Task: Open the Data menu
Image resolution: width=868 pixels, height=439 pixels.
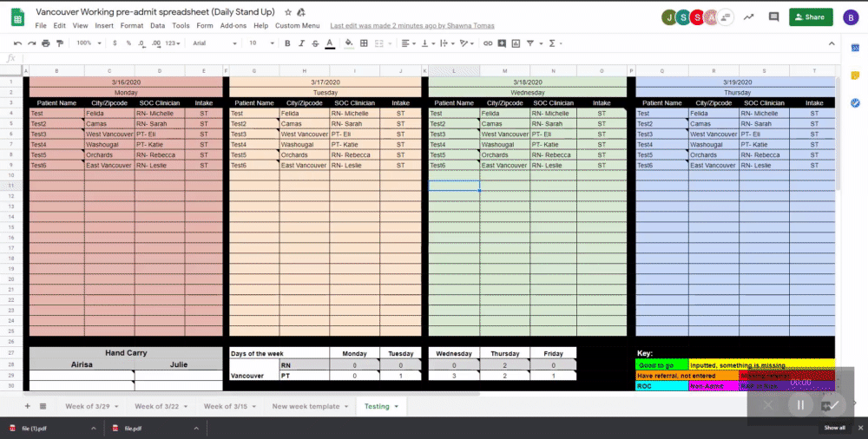Action: (158, 25)
